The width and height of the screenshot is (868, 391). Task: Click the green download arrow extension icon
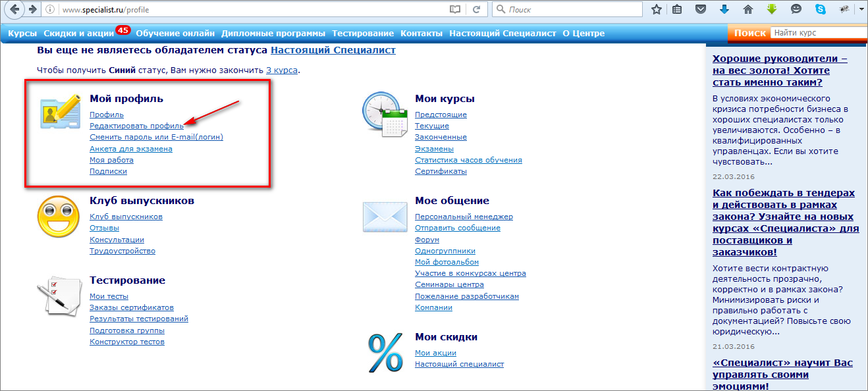tap(773, 10)
